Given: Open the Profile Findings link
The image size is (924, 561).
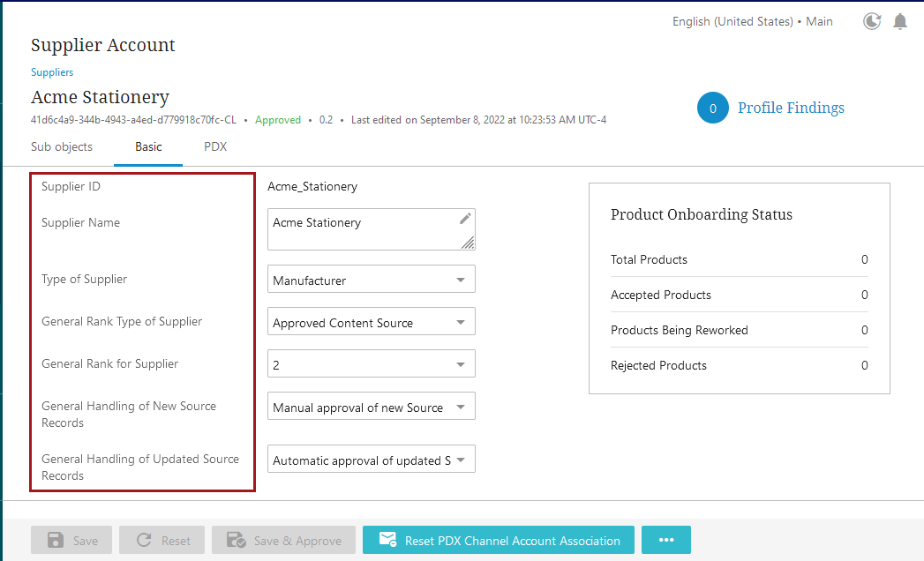Looking at the screenshot, I should click(x=791, y=108).
